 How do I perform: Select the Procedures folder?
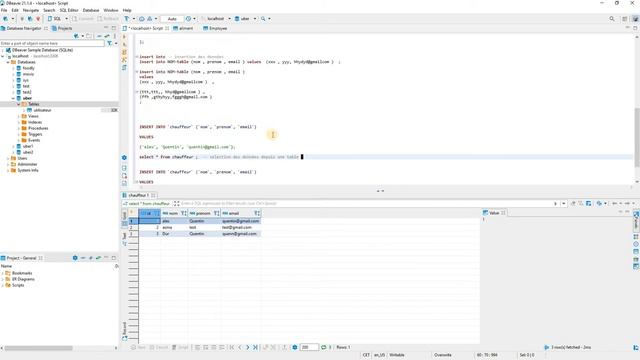pyautogui.click(x=38, y=128)
